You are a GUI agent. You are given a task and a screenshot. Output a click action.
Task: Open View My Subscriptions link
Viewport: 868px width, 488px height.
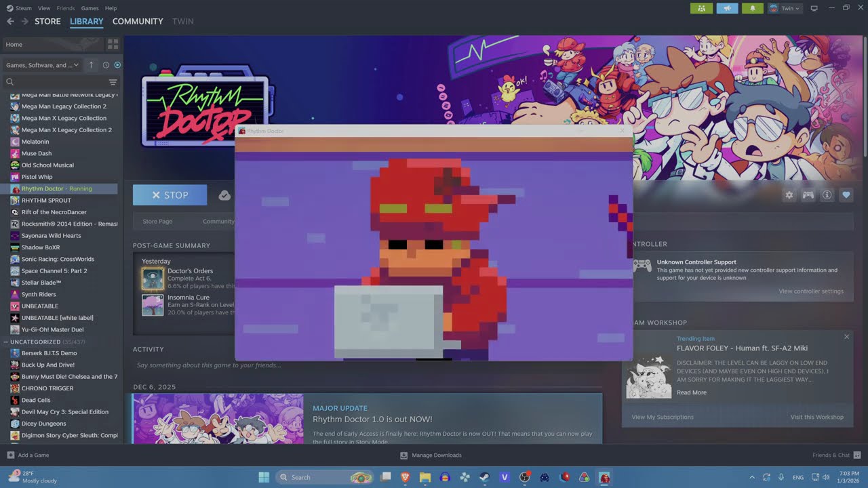click(663, 417)
